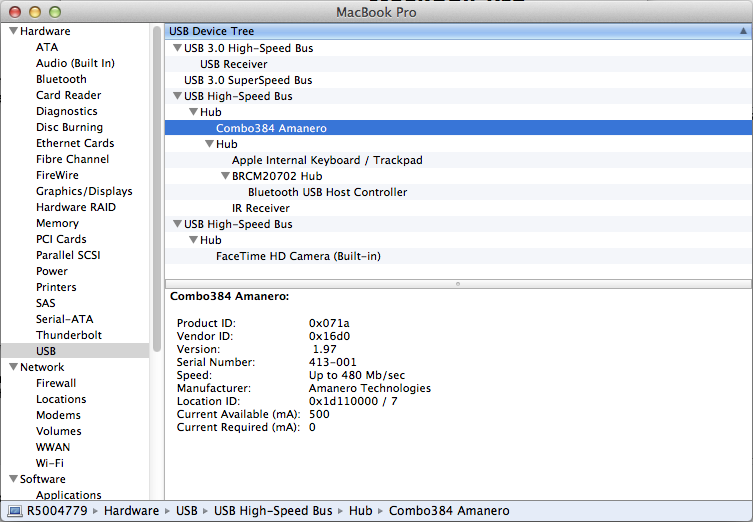Viewport: 753px width, 522px height.
Task: Open the Power section
Action: (x=52, y=271)
